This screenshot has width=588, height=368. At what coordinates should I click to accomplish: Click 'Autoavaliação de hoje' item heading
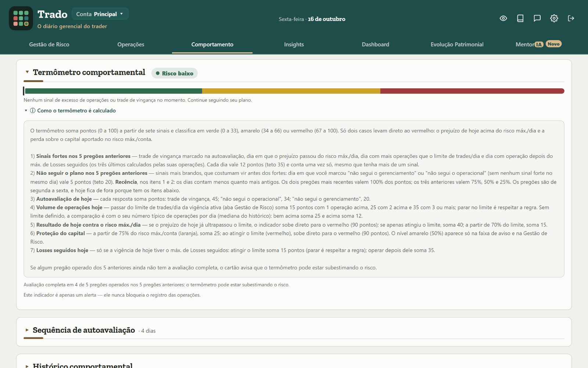pyautogui.click(x=64, y=199)
